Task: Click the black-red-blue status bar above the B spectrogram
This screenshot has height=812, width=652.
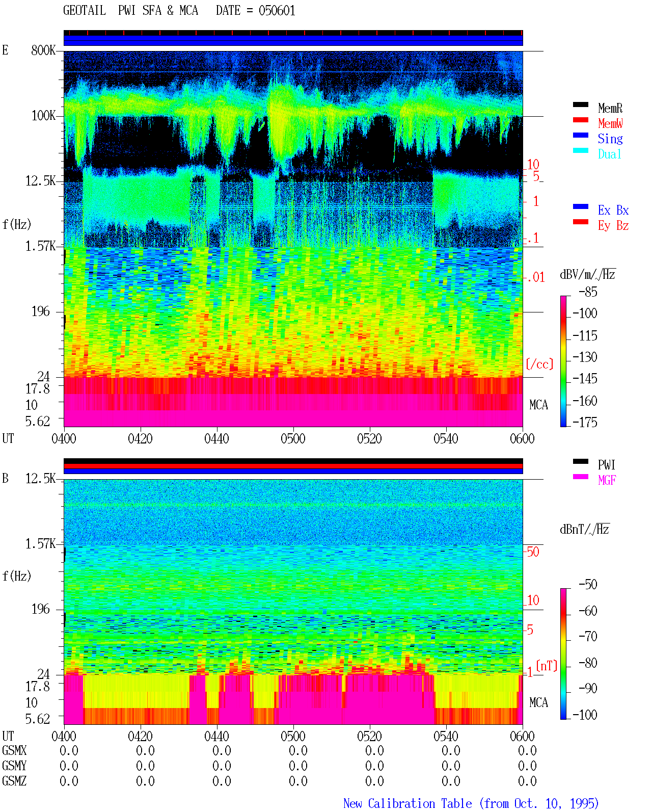Action: tap(293, 466)
